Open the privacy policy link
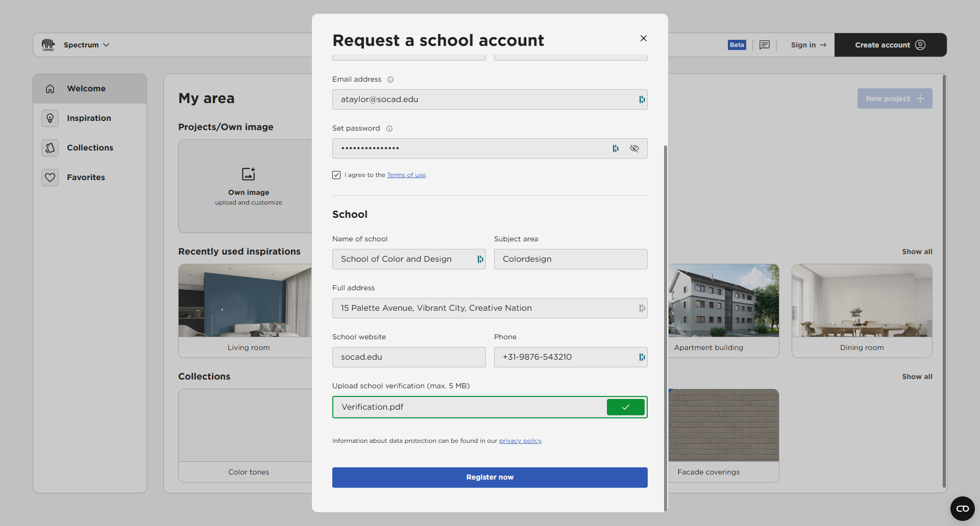 tap(520, 441)
